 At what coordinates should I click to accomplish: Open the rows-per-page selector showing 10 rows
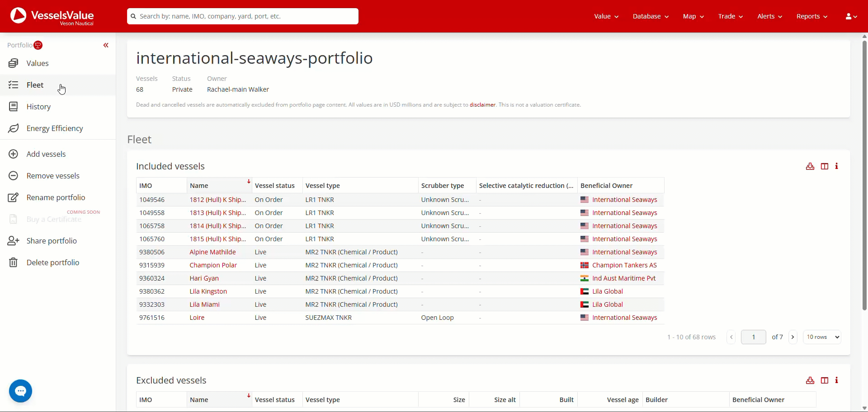tap(821, 337)
